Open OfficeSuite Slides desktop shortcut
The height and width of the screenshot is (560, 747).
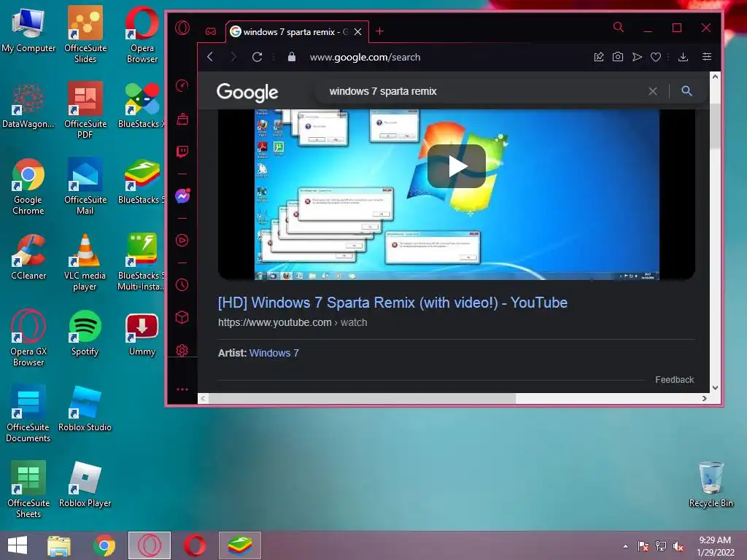pos(85,34)
